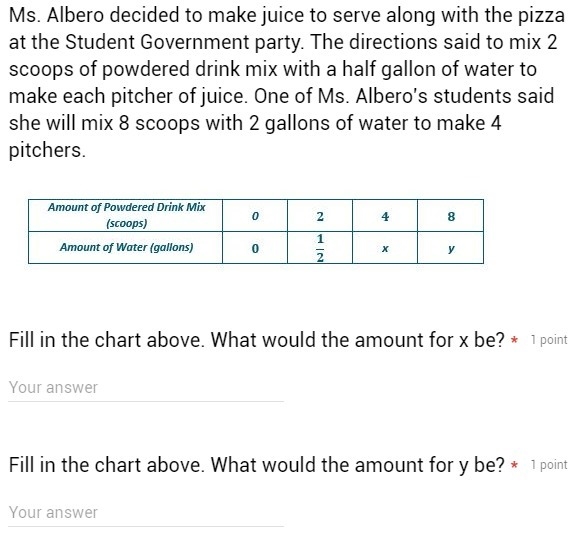
Task: Click the cell showing 2 scoops
Action: (x=320, y=216)
